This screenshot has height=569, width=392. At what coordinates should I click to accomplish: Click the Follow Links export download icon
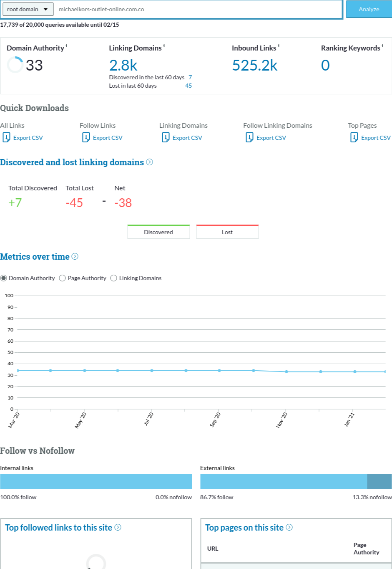pyautogui.click(x=86, y=138)
